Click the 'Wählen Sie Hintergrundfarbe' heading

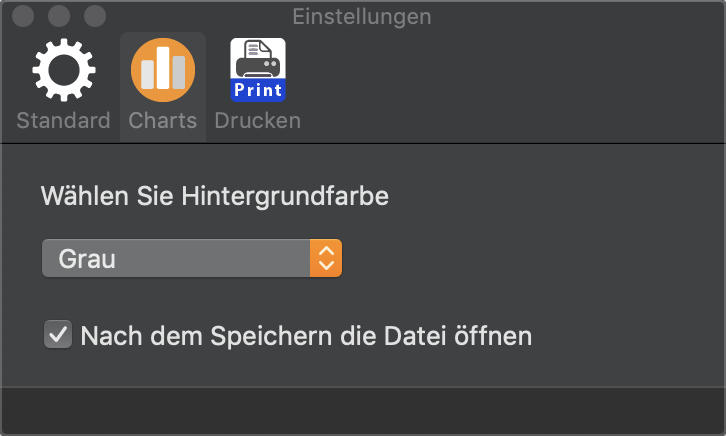[215, 196]
